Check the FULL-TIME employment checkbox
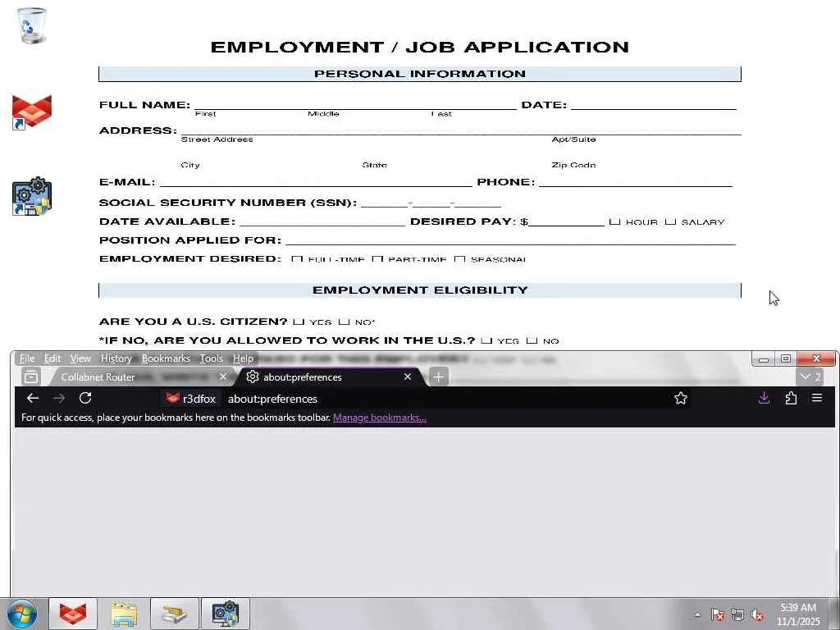The width and height of the screenshot is (840, 630). (x=297, y=258)
